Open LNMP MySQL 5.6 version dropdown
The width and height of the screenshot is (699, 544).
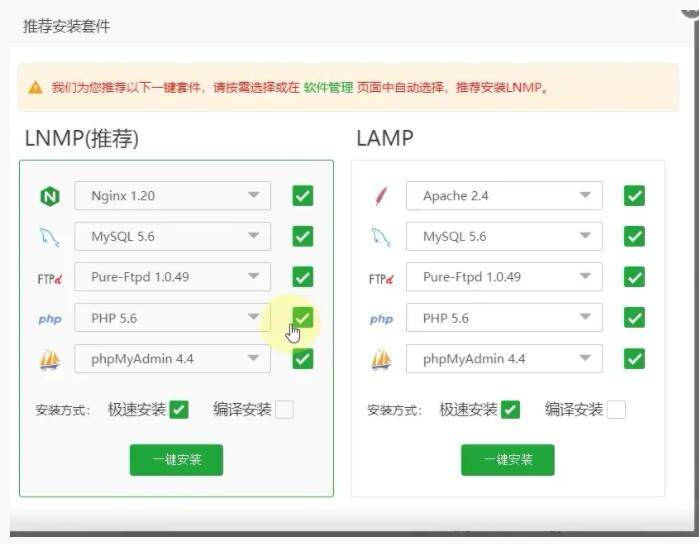[173, 236]
